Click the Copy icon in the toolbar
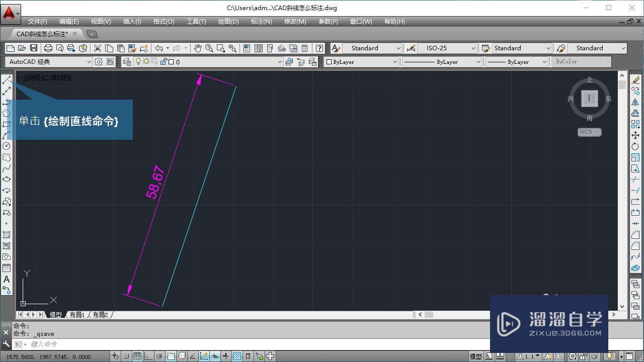644x362 pixels. coord(109,48)
